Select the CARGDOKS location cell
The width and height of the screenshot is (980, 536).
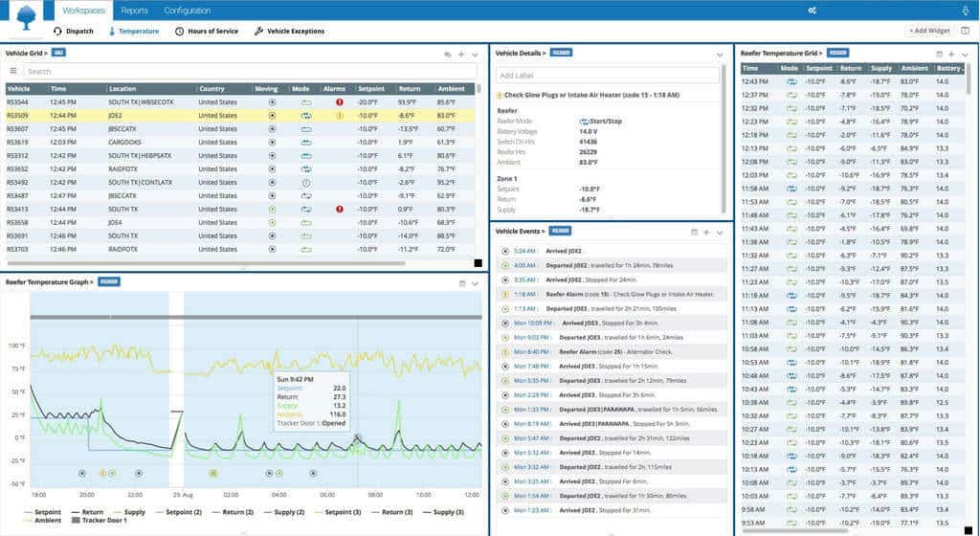[127, 143]
